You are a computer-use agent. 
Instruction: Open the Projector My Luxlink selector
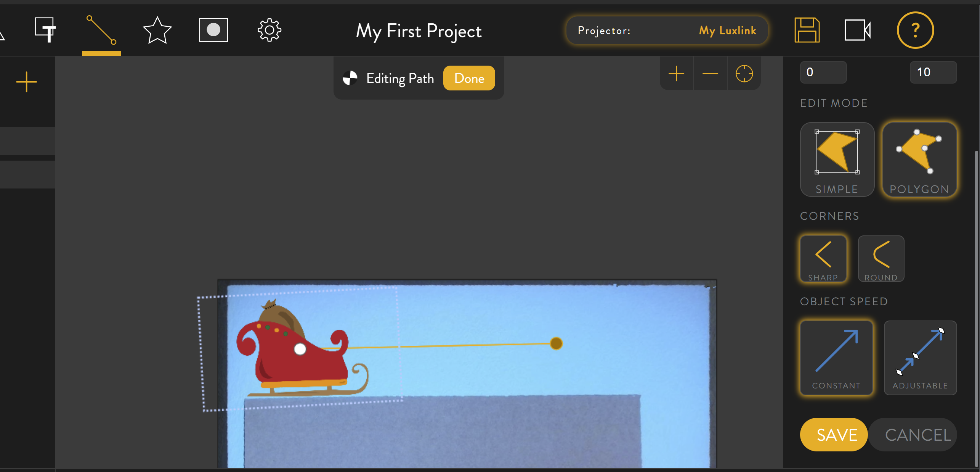[667, 31]
